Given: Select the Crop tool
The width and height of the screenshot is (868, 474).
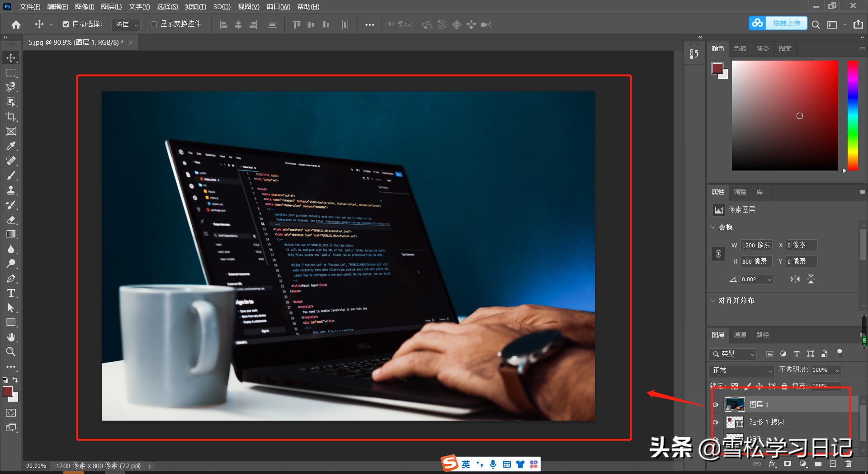Looking at the screenshot, I should click(x=11, y=116).
